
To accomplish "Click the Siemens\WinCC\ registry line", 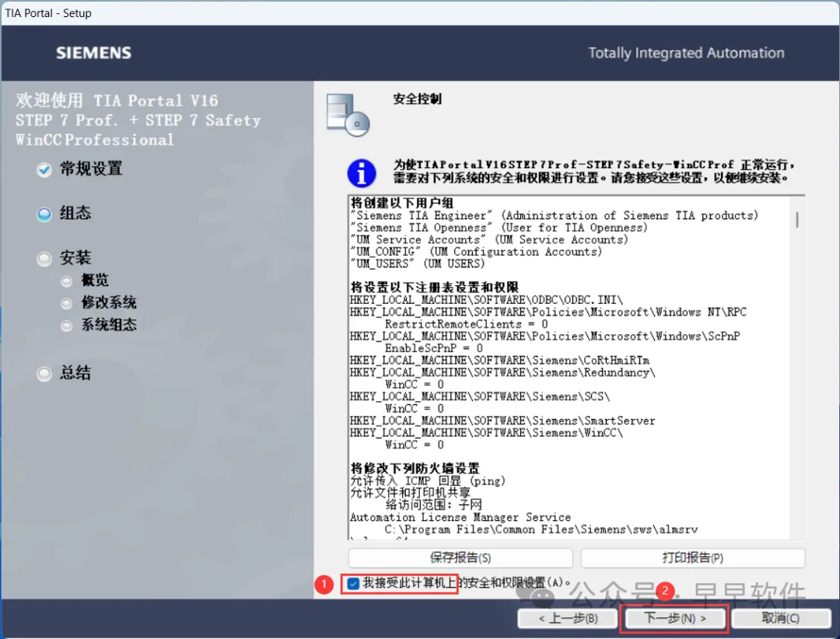I will 486,433.
